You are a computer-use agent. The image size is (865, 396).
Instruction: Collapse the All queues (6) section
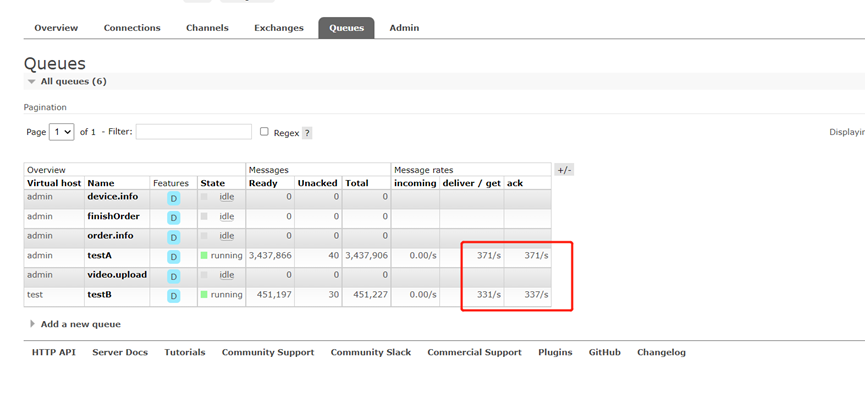tap(68, 82)
